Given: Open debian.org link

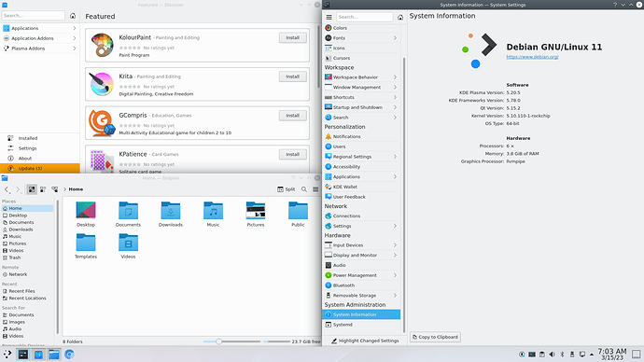Looking at the screenshot, I should coord(532,57).
